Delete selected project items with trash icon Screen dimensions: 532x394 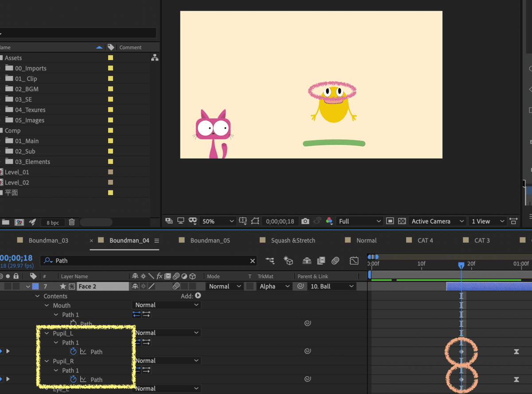(72, 222)
